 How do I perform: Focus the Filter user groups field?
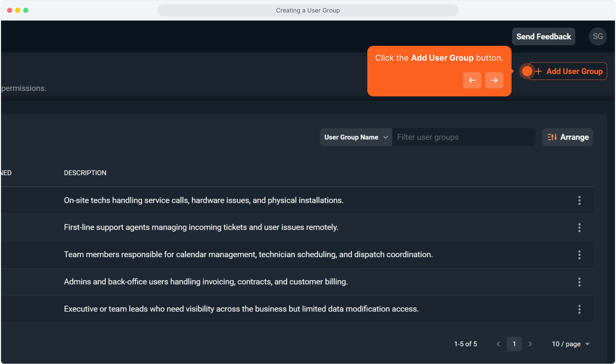click(x=463, y=137)
